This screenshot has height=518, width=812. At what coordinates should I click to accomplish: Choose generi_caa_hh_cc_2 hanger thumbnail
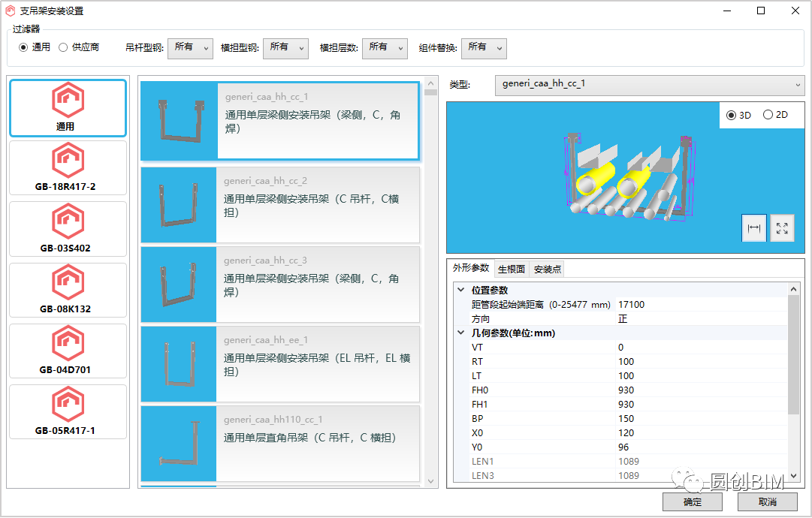[179, 205]
